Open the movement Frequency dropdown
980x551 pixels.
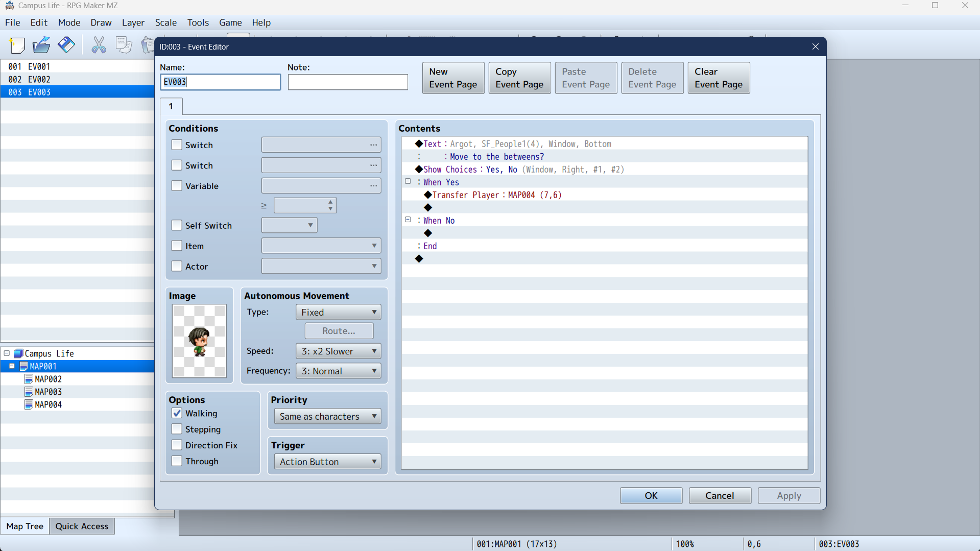coord(338,371)
